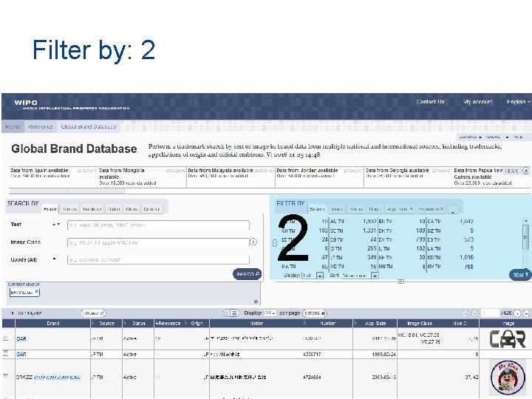Open 'Data from Jordan available' news item
This screenshot has width=532, height=399.
coord(307,171)
